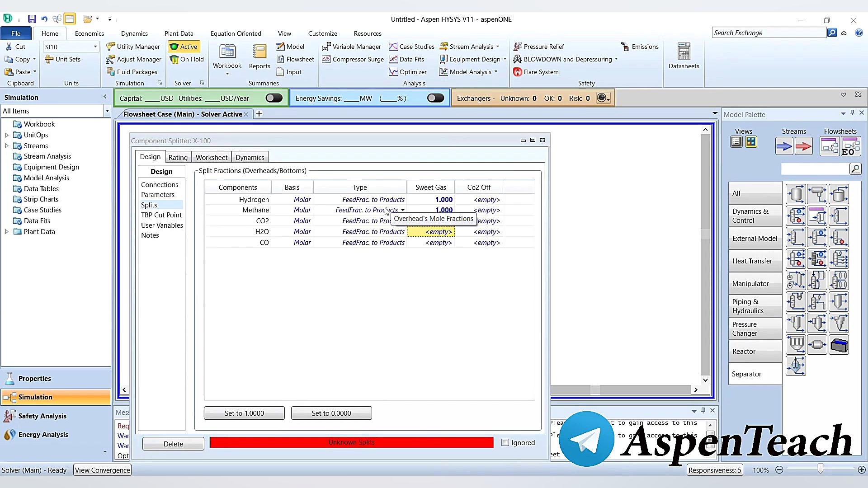Open the Economics ribbon tab
Screen dimensions: 868x488
coord(89,33)
